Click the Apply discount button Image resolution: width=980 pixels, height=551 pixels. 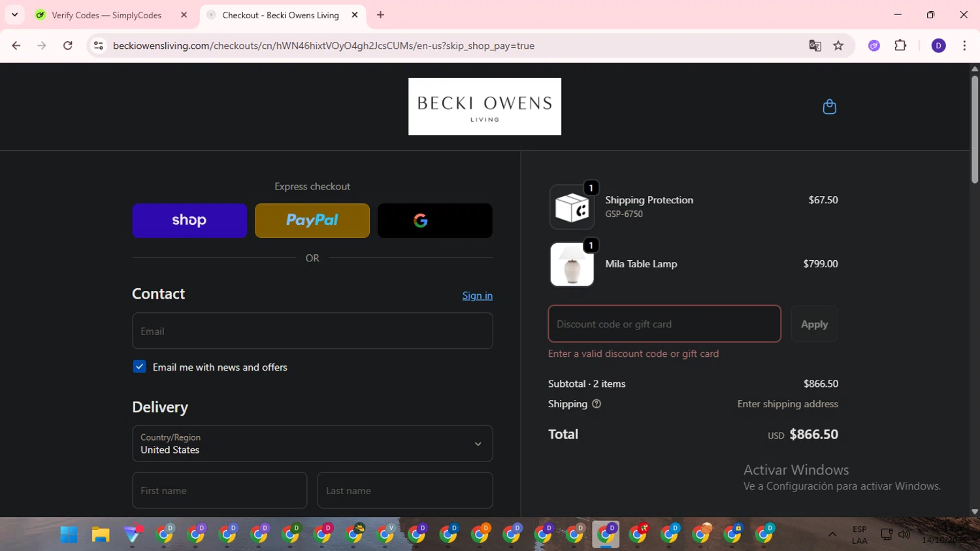[814, 324]
